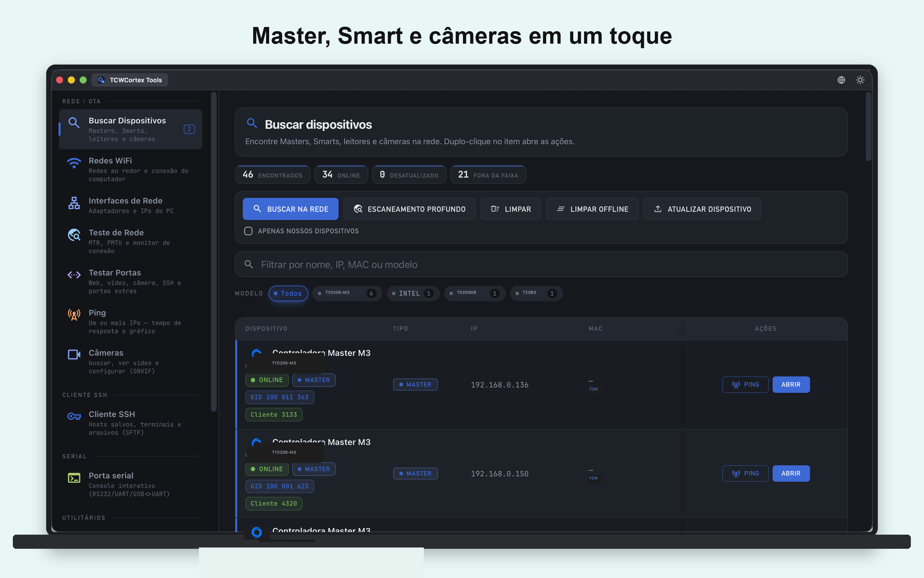Viewport: 924px width, 578px height.
Task: Click the Cliente SSH key icon
Action: [74, 416]
